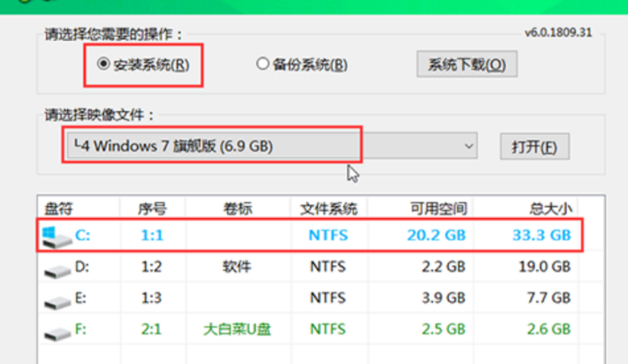Click the 系统下载(O) button
Image resolution: width=628 pixels, height=364 pixels.
pyautogui.click(x=467, y=64)
